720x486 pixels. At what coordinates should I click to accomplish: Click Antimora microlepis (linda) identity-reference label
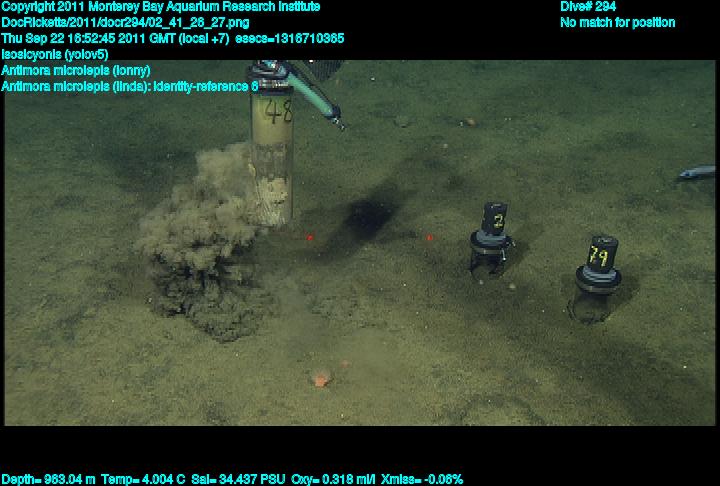point(129,86)
